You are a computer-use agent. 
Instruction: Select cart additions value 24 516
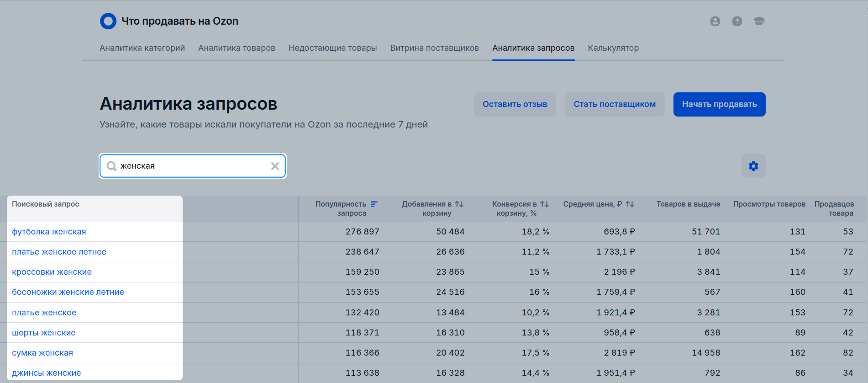(x=450, y=292)
